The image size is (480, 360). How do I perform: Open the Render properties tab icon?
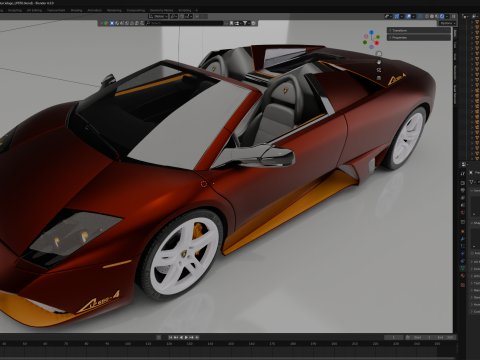pyautogui.click(x=463, y=183)
